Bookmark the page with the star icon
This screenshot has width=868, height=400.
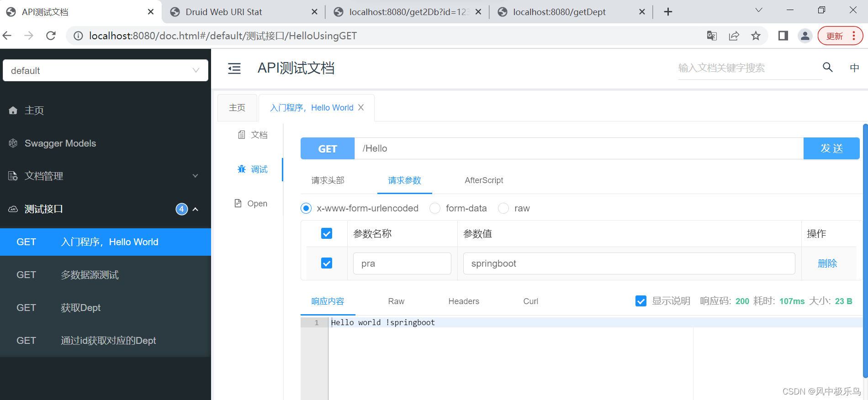click(756, 36)
